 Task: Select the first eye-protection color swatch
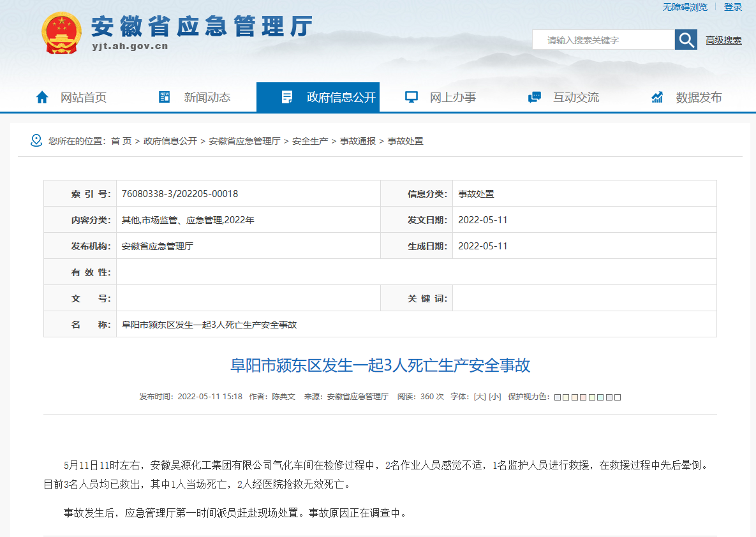557,397
